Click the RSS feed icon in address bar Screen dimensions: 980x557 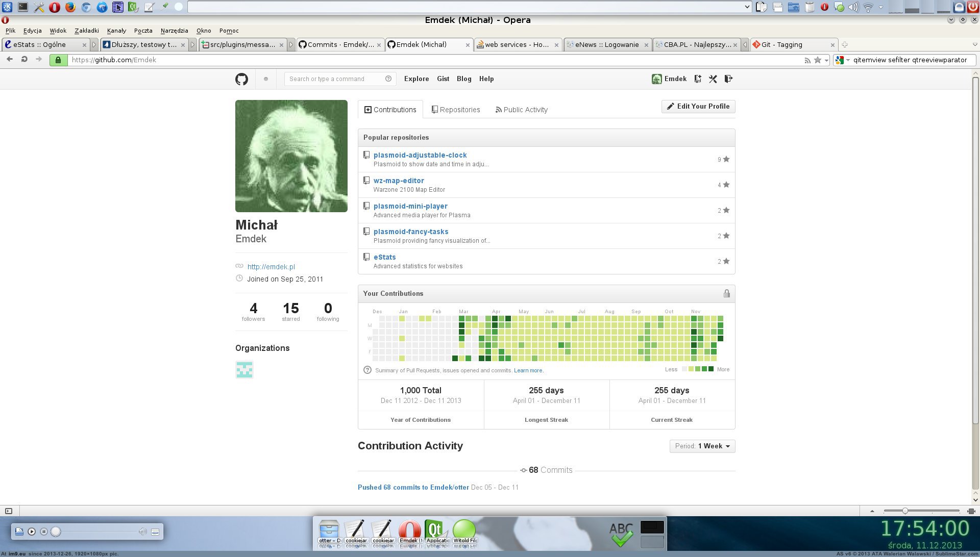807,60
